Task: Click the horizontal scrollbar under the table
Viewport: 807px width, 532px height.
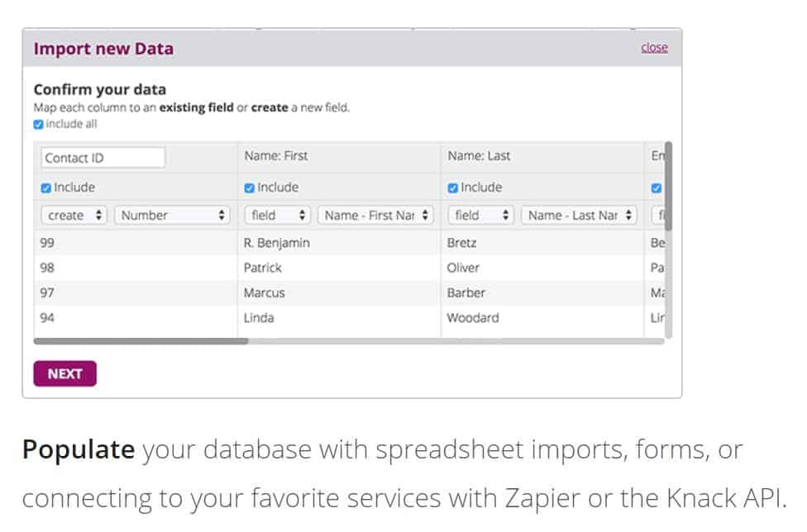Action: [x=141, y=340]
